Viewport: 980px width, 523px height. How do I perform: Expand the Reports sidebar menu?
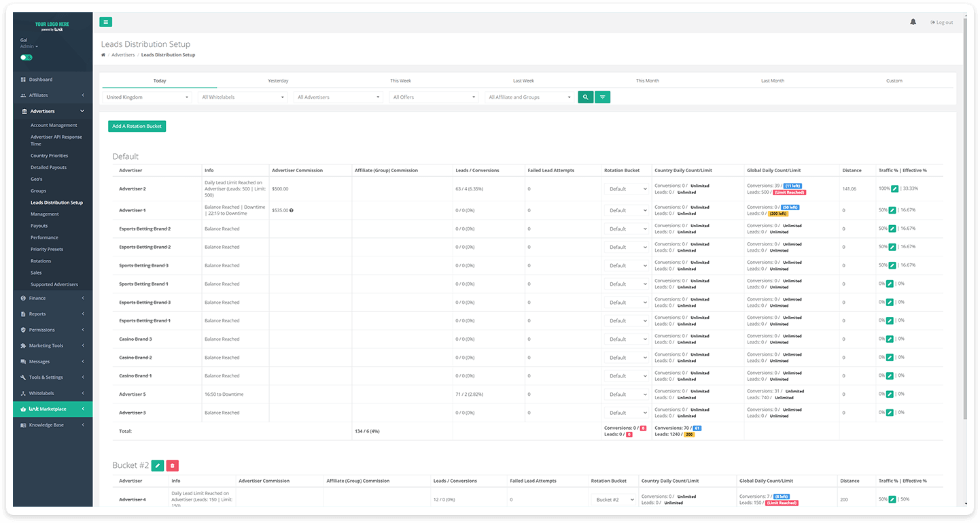coord(52,314)
